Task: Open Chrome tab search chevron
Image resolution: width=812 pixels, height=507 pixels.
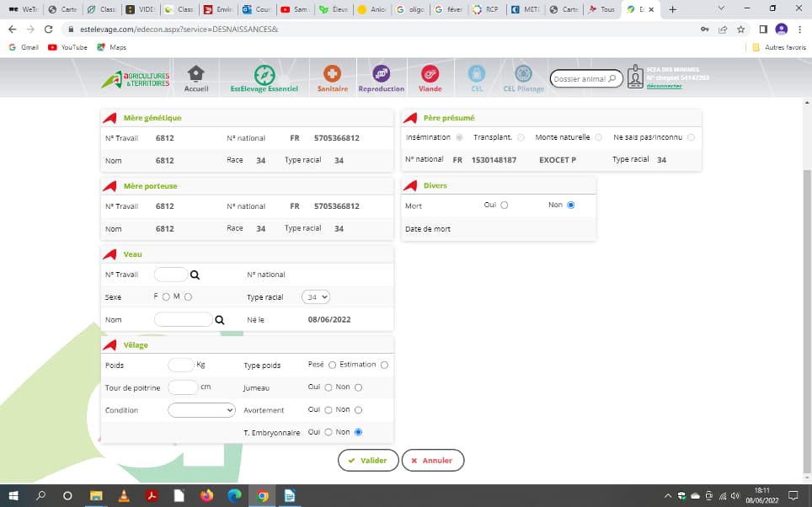Action: 721,8
